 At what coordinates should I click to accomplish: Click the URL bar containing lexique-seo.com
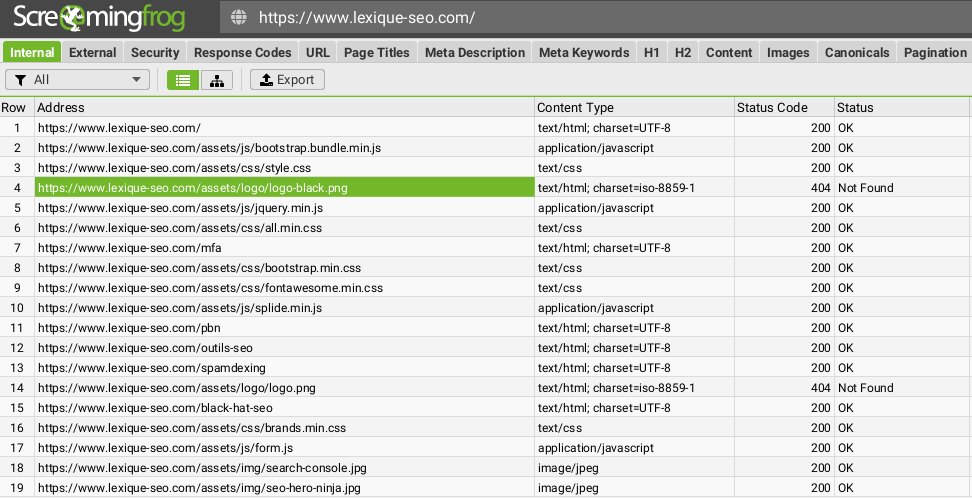595,17
